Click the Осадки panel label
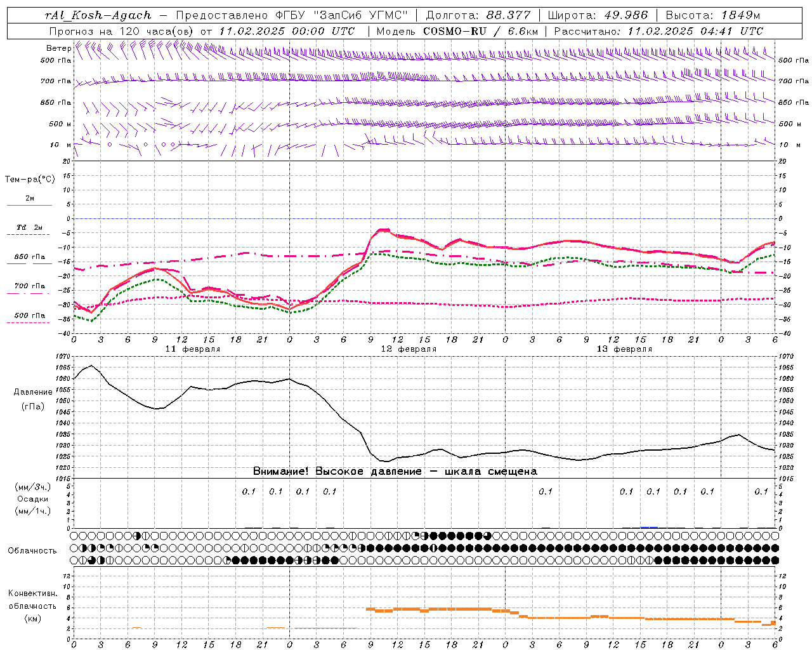Screen dimensions: 812x650 pyautogui.click(x=33, y=499)
